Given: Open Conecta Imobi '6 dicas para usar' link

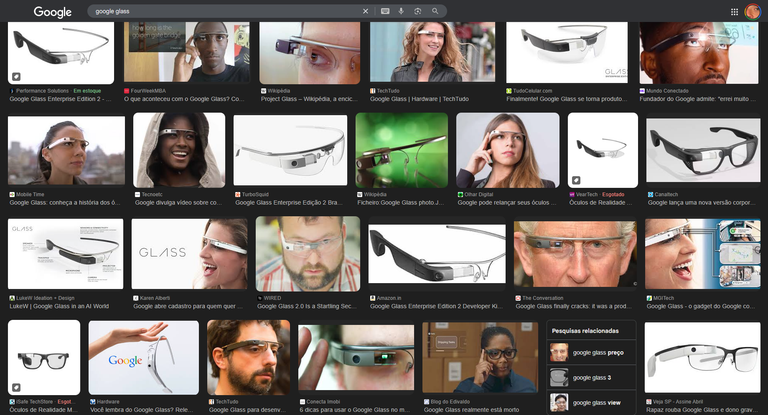Looking at the screenshot, I should [x=356, y=410].
